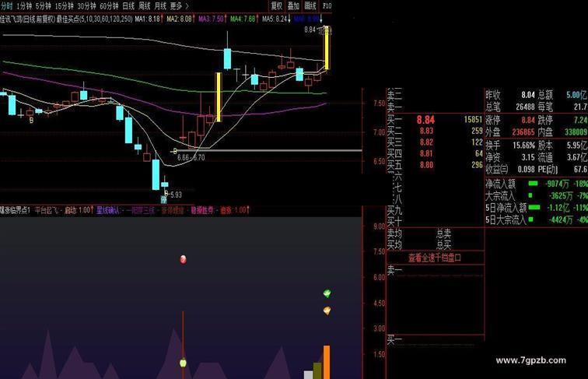
Task: Click the red ball signal marker
Action: pyautogui.click(x=183, y=259)
